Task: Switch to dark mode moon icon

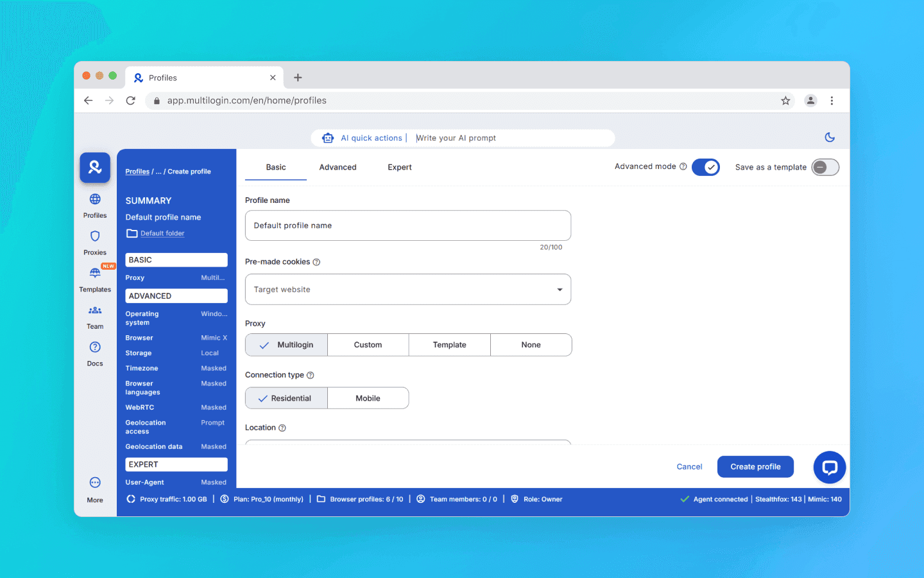Action: (830, 137)
